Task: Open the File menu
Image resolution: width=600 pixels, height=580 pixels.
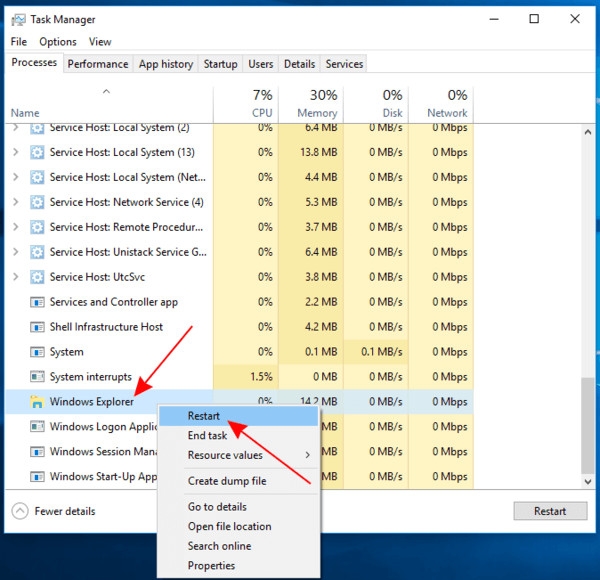Action: tap(19, 42)
